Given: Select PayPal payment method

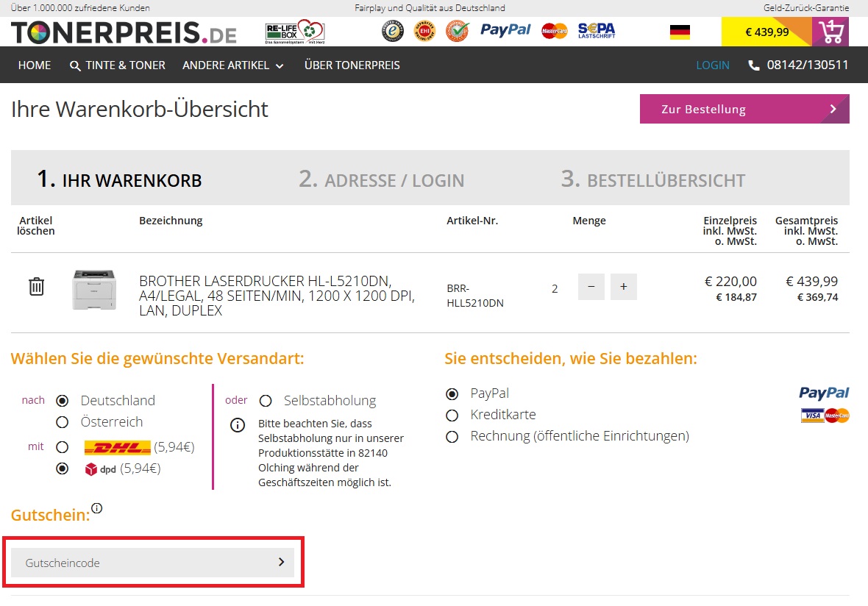Looking at the screenshot, I should click(x=452, y=394).
